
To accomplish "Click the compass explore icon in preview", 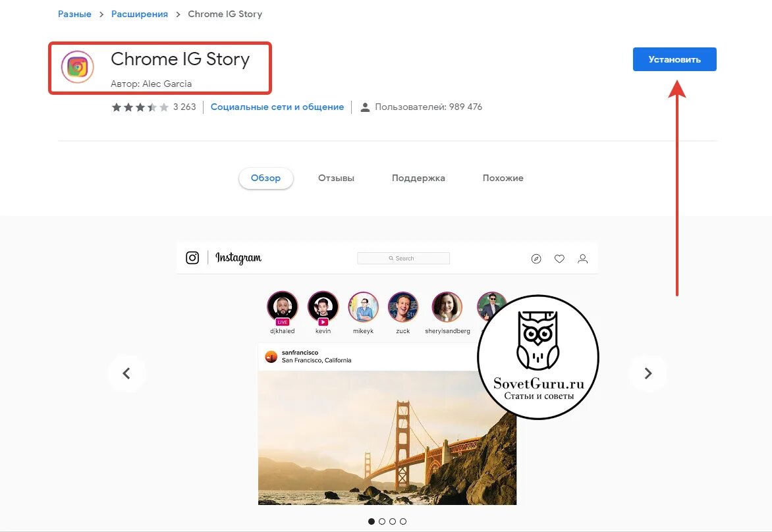I will [536, 259].
